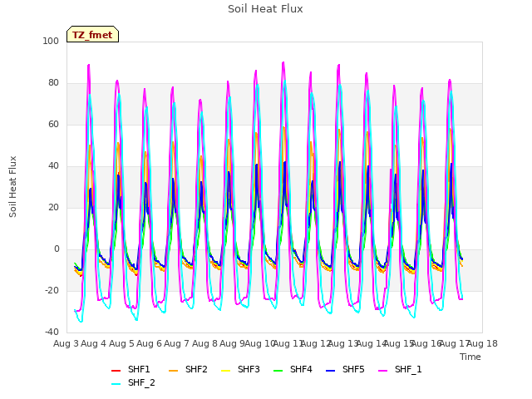Click the 80 y-axis tick label
532x399 pixels.
coord(53,83)
